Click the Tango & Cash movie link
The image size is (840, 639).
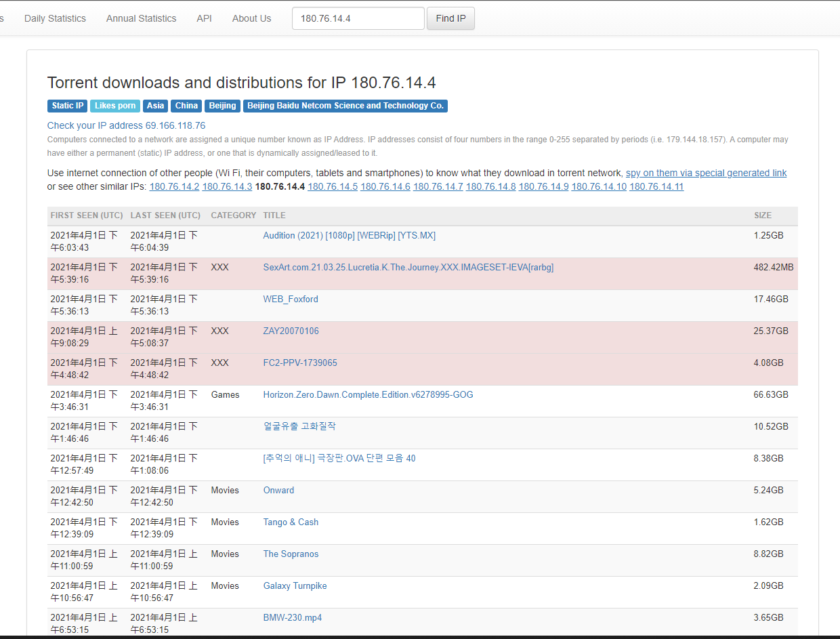pyautogui.click(x=291, y=522)
